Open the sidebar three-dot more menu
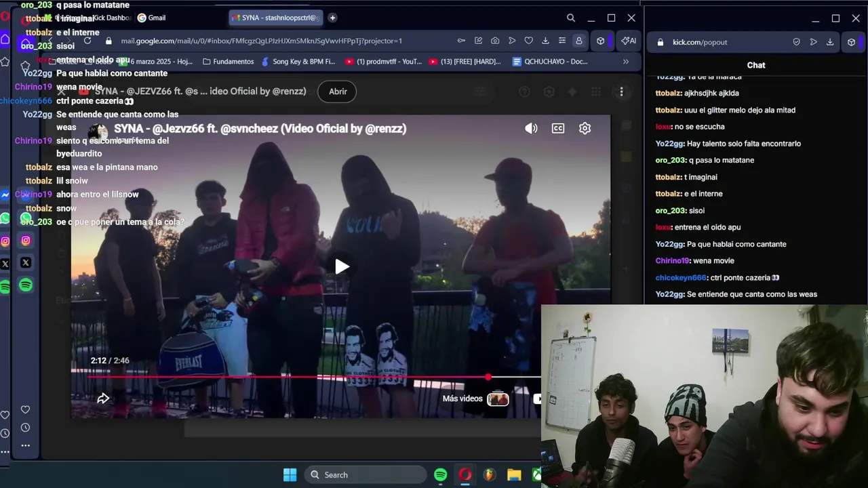868x488 pixels. [25, 445]
